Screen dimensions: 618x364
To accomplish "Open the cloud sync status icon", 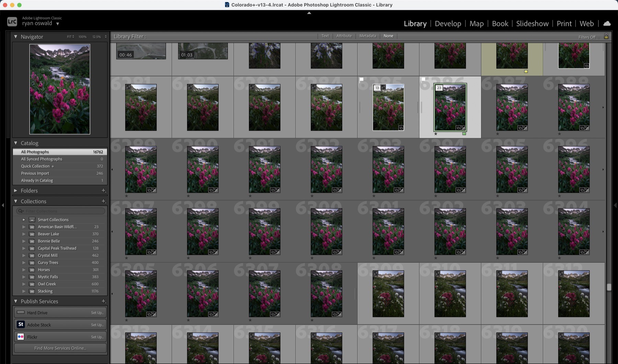I will click(x=607, y=23).
